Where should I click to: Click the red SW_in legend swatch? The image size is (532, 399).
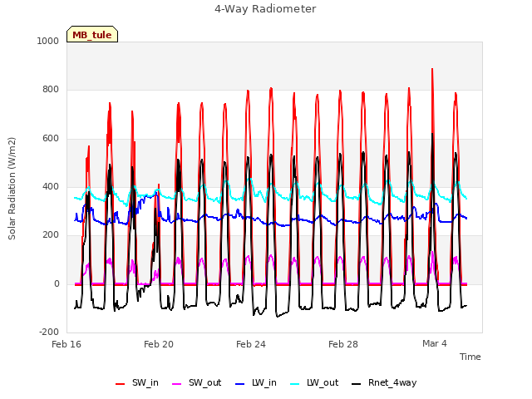pos(120,384)
